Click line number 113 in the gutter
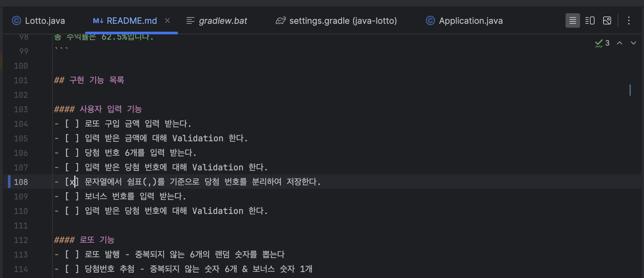Screen dimensions: 644x278 pos(21,255)
